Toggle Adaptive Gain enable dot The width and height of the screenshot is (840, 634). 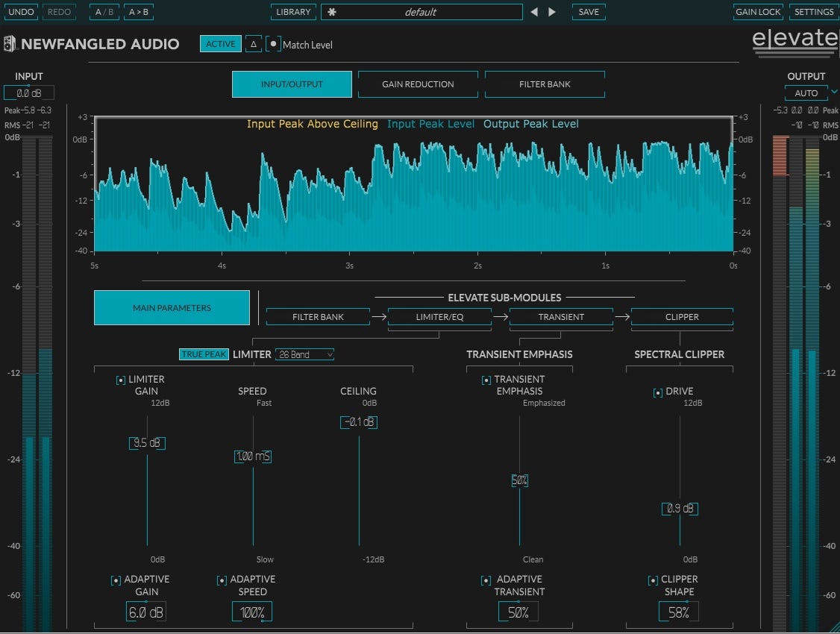tap(116, 580)
